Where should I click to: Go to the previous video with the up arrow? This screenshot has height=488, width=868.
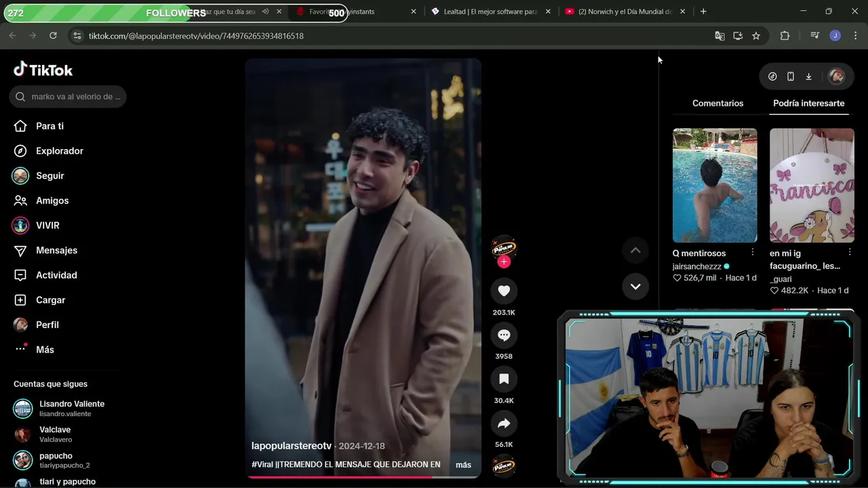pyautogui.click(x=635, y=250)
